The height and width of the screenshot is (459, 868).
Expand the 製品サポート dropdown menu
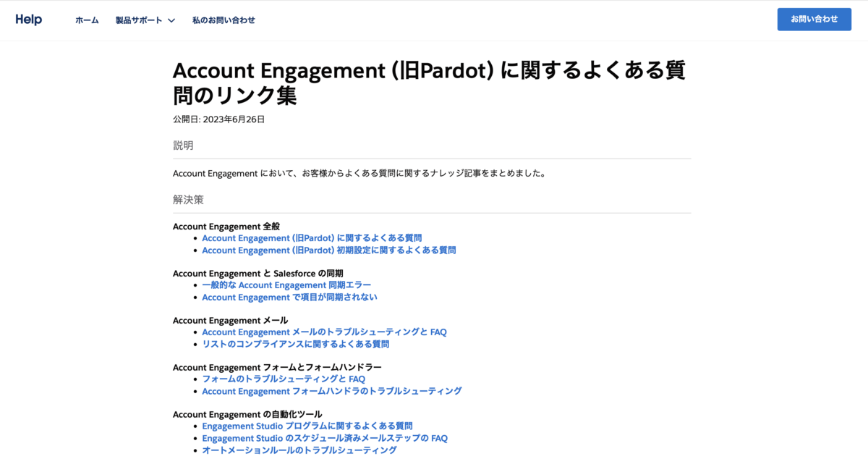click(145, 20)
